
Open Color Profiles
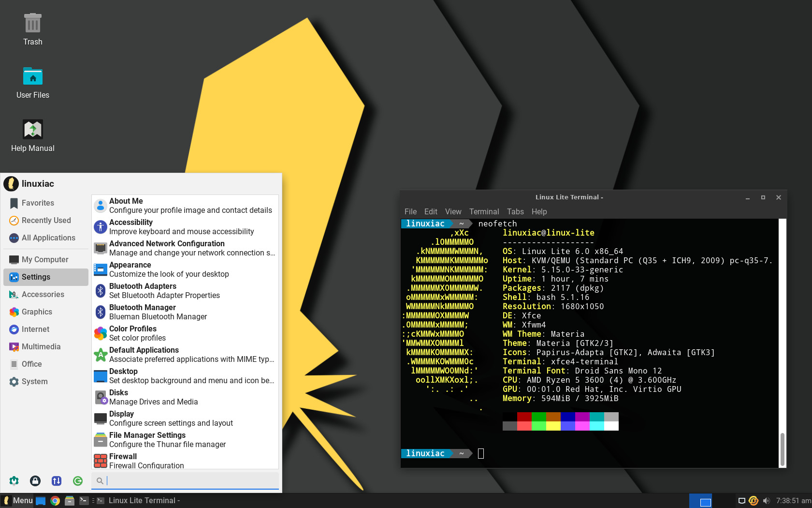pyautogui.click(x=185, y=333)
